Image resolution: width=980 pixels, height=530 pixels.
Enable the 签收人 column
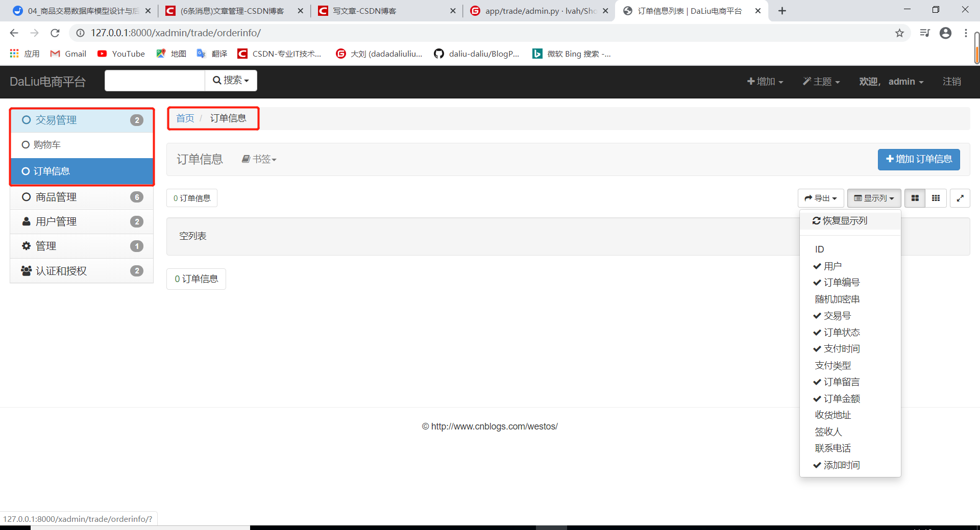point(850,432)
